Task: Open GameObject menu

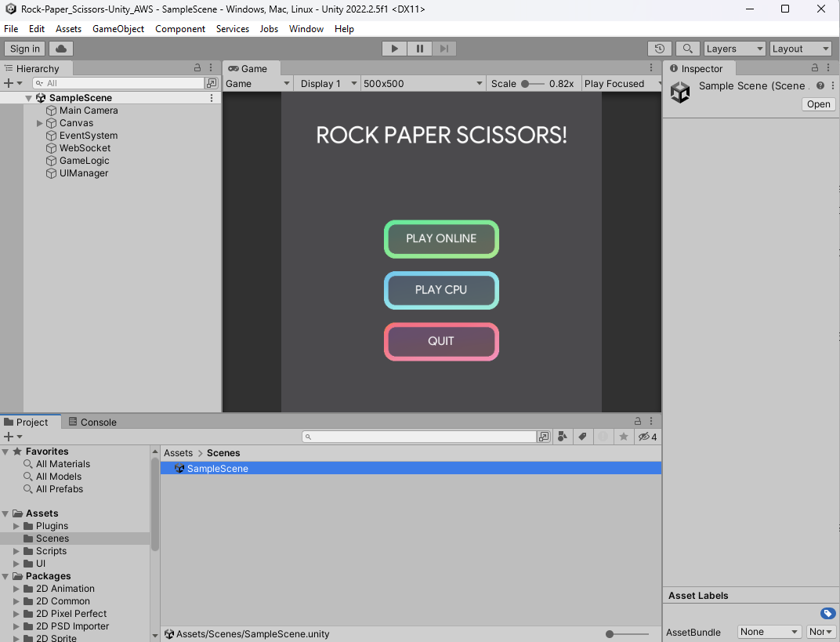Action: (118, 29)
